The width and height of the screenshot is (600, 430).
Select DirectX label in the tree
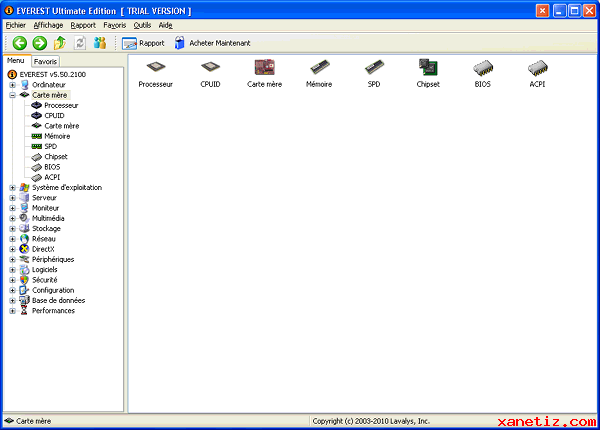coord(43,249)
